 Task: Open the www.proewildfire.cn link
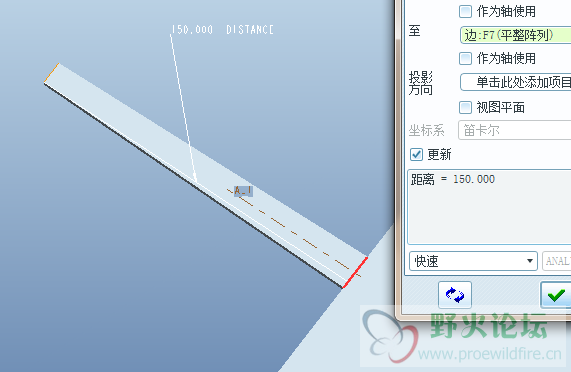tap(490, 353)
